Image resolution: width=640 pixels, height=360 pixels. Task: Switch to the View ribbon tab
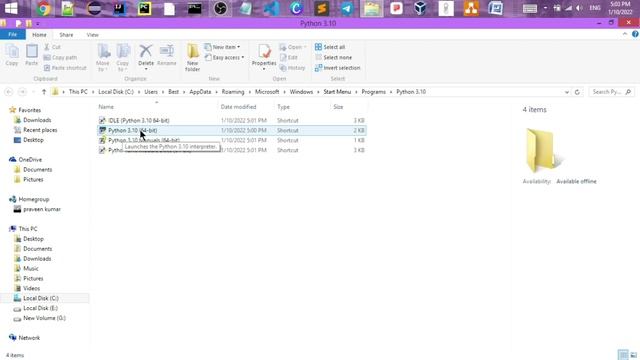point(93,35)
